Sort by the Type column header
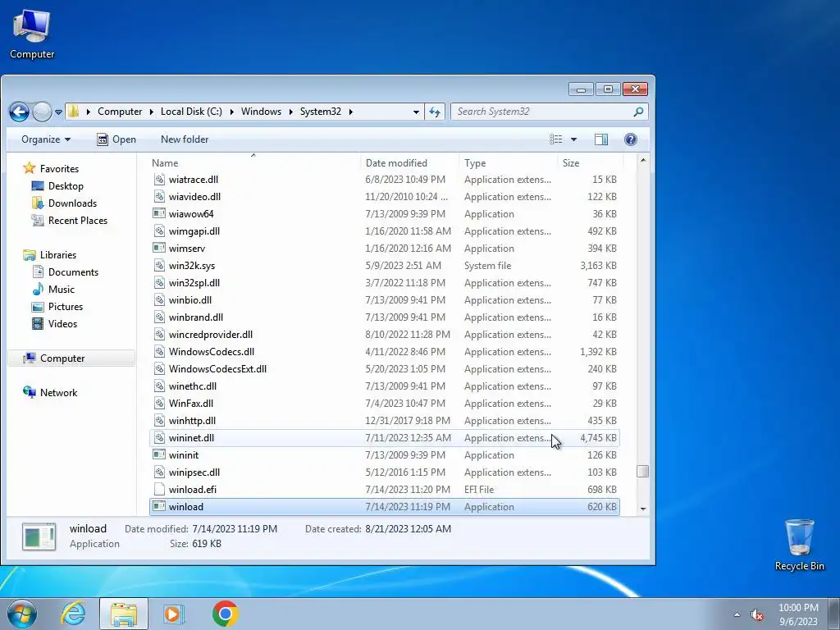 click(508, 163)
